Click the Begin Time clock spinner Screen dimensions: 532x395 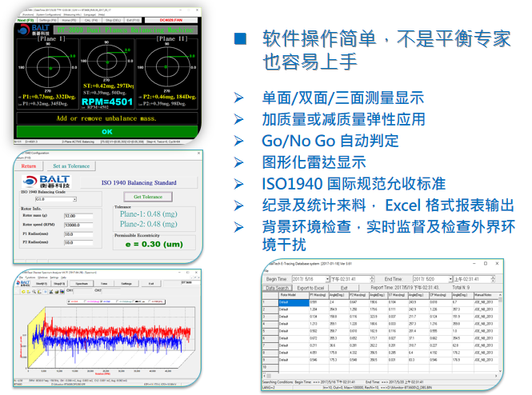coord(372,279)
